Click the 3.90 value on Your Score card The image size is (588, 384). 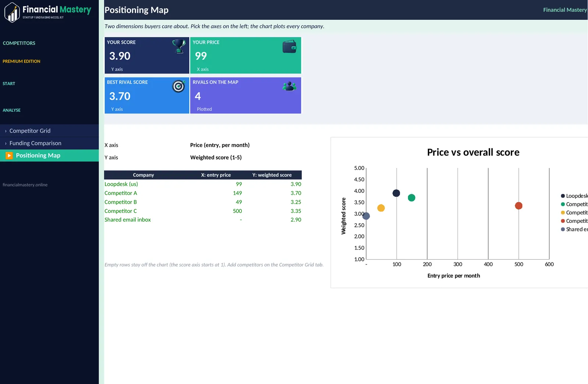120,56
